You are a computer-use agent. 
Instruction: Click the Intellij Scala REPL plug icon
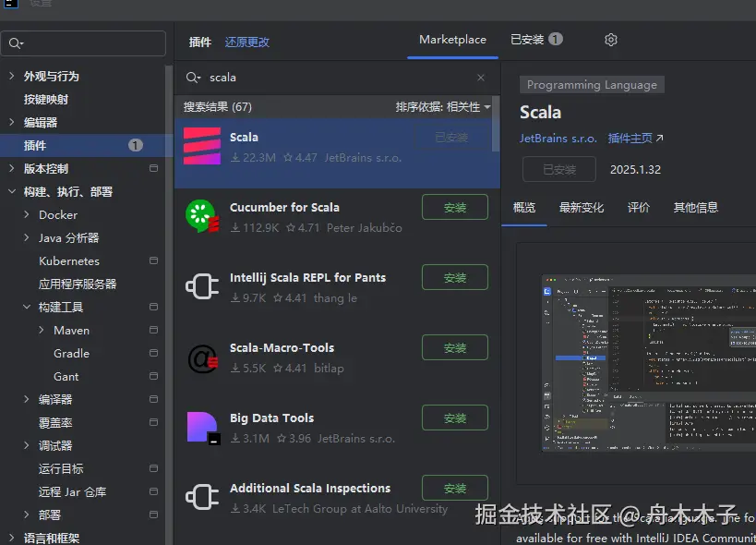tap(202, 286)
